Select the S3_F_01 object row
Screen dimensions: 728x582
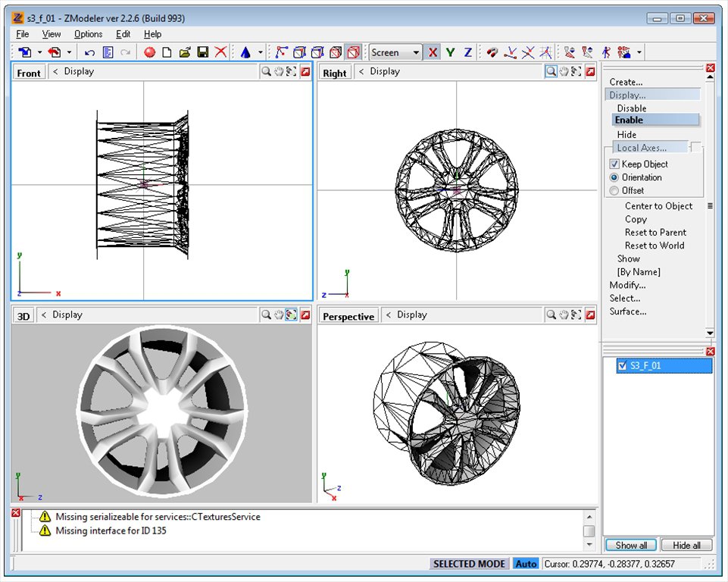point(664,365)
